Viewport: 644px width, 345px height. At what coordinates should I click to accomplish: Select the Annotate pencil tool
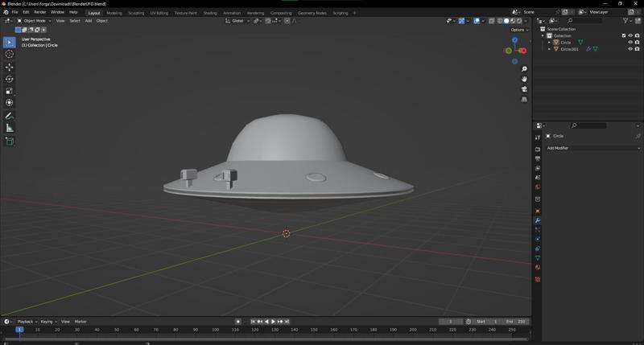pyautogui.click(x=10, y=116)
